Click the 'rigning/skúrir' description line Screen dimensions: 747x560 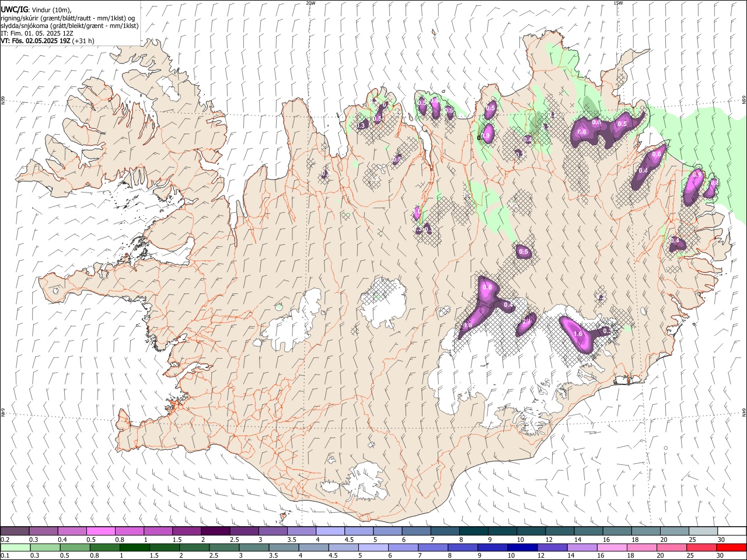(x=68, y=18)
